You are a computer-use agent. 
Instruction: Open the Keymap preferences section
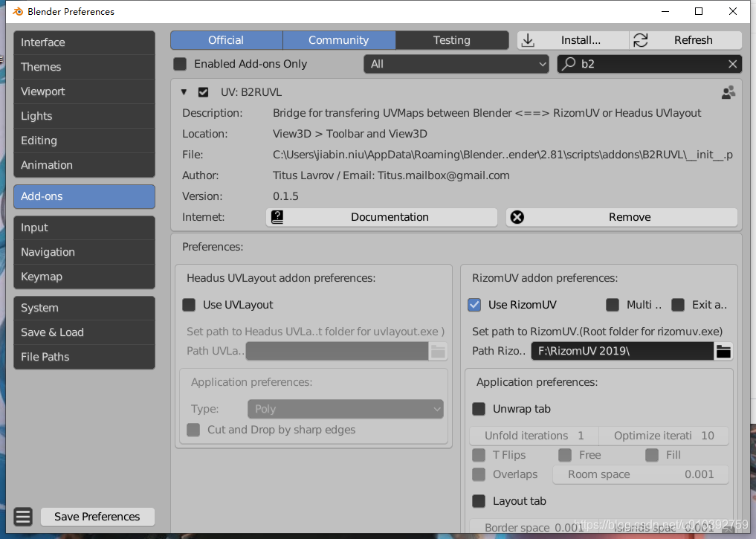tap(85, 277)
